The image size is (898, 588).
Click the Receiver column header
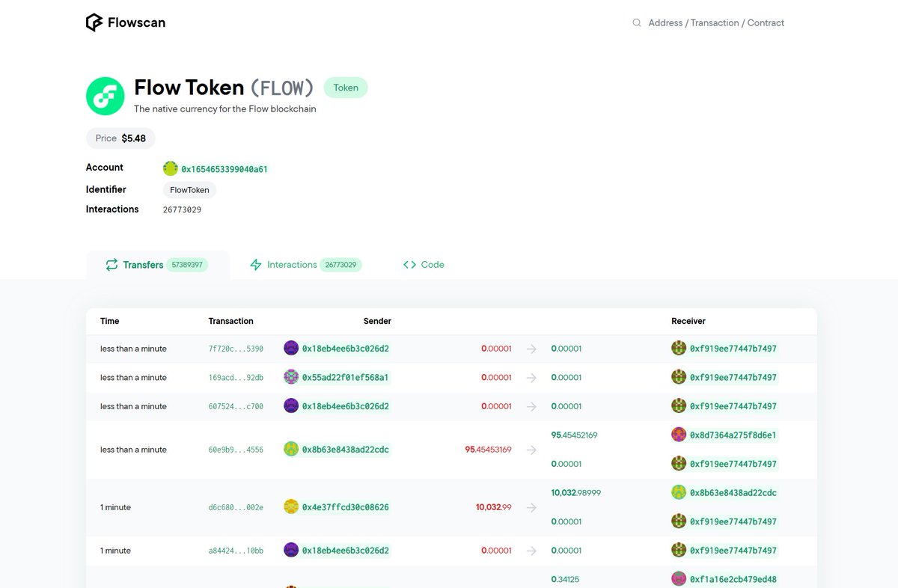688,321
